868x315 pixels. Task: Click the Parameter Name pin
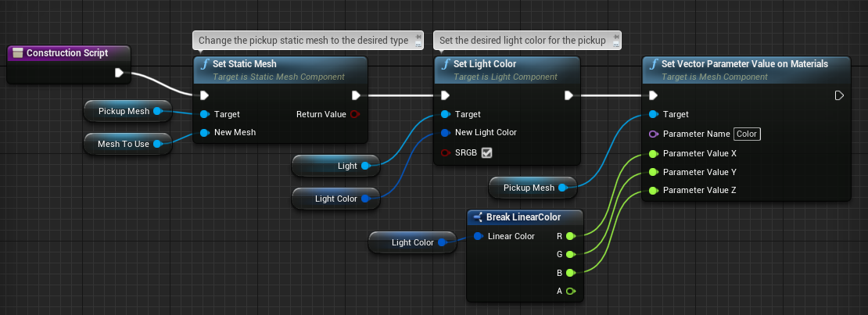(x=653, y=134)
